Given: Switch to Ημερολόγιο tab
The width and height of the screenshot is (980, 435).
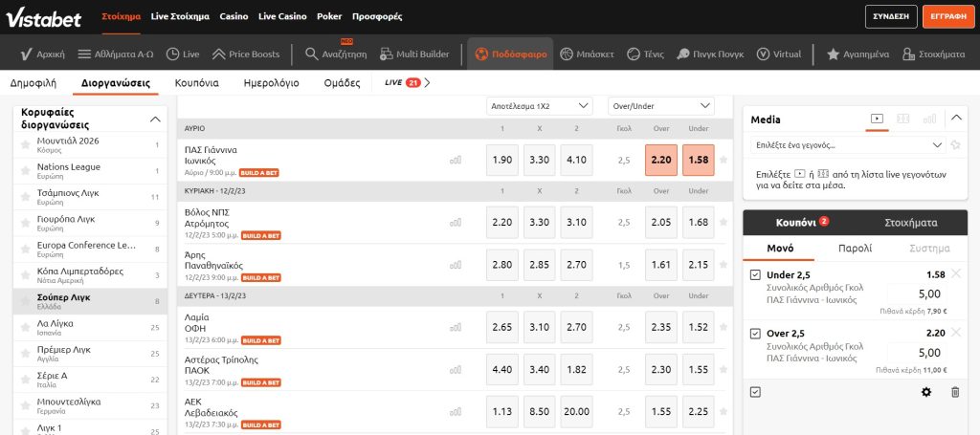Looking at the screenshot, I should (x=271, y=83).
